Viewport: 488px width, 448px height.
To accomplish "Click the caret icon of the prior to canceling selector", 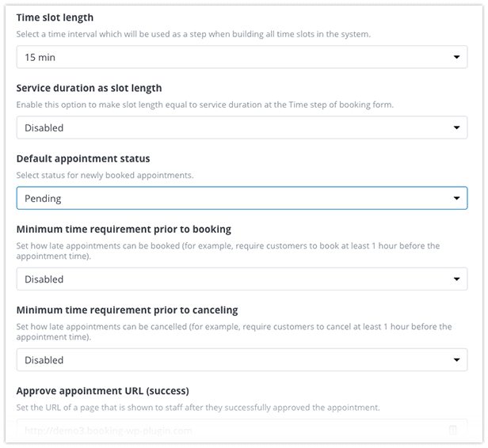I will (456, 359).
